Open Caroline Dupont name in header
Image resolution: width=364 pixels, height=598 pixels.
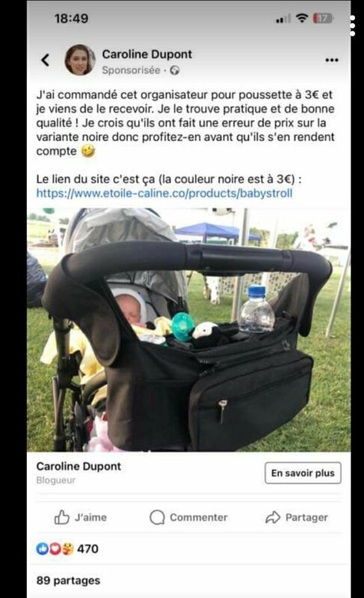146,54
